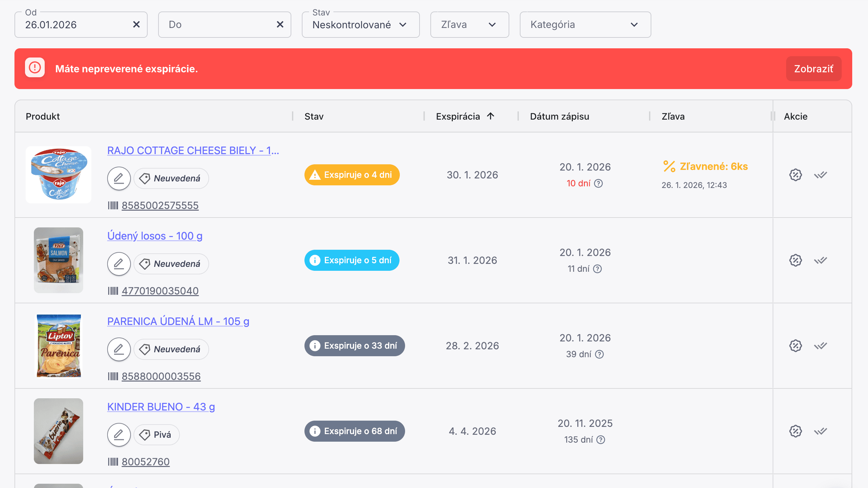Click the edit pencil for KINDER BUENO
This screenshot has width=868, height=488.
[x=119, y=434]
